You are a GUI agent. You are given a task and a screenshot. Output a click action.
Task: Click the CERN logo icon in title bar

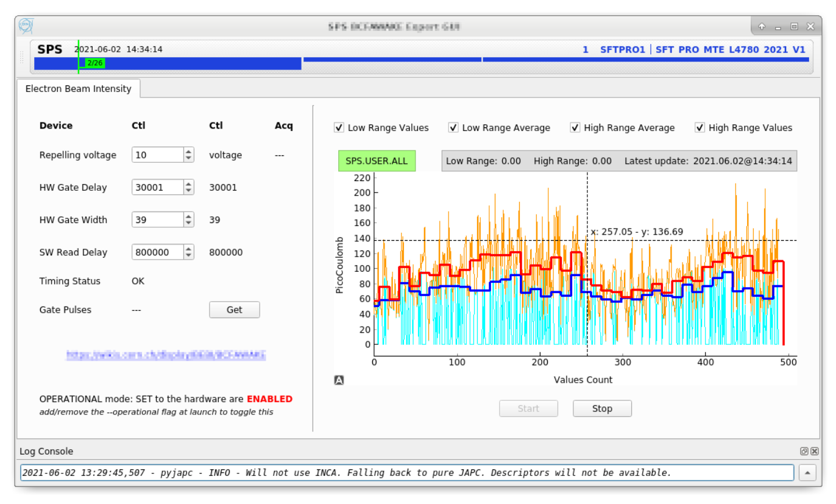pos(26,26)
